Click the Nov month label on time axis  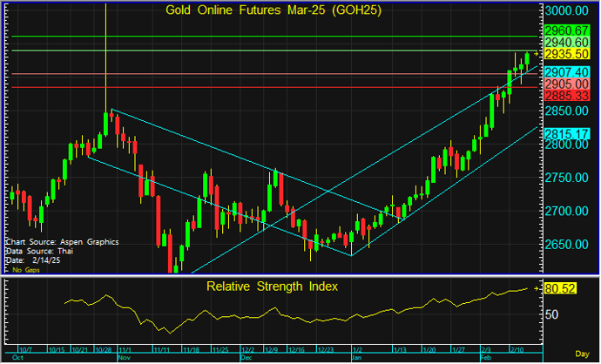(x=123, y=358)
